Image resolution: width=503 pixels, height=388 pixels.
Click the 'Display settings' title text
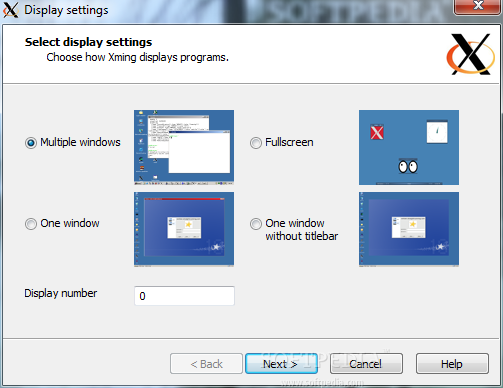pyautogui.click(x=66, y=10)
